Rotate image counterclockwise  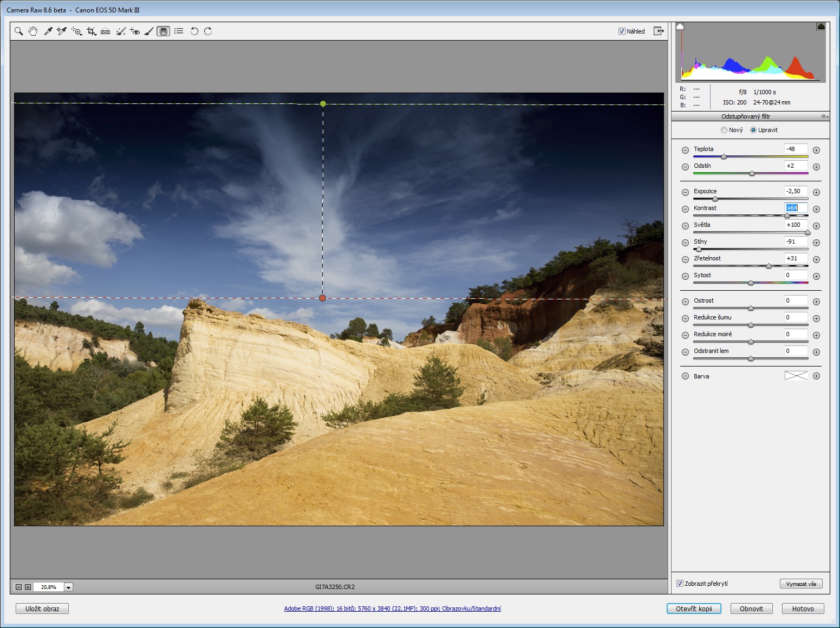[194, 31]
